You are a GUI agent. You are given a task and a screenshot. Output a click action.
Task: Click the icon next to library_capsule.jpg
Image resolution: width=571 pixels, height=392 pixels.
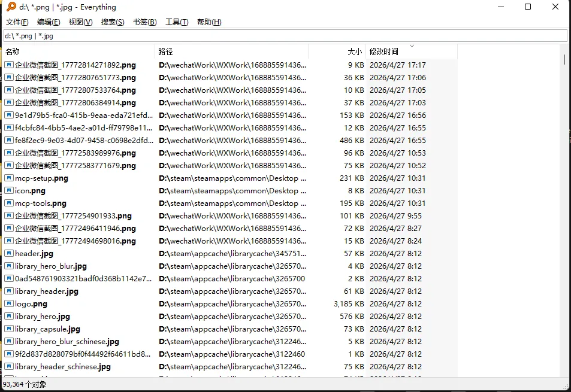9,329
